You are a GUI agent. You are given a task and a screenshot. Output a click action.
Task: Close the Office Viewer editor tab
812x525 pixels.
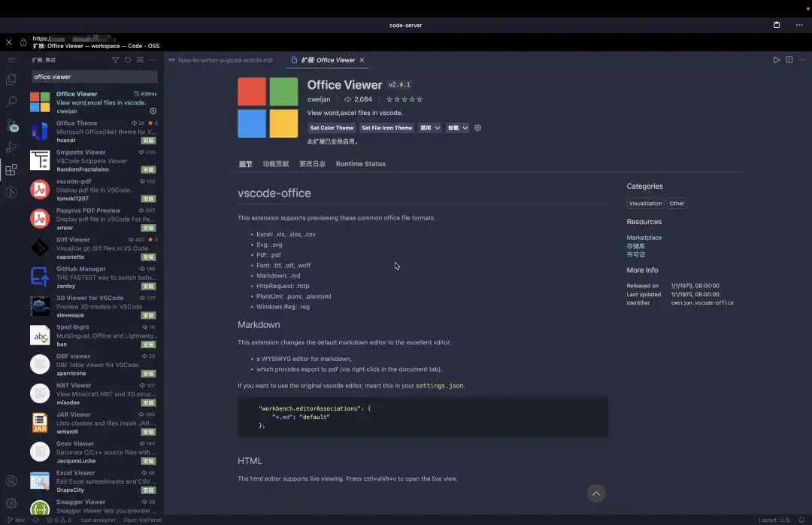point(362,60)
